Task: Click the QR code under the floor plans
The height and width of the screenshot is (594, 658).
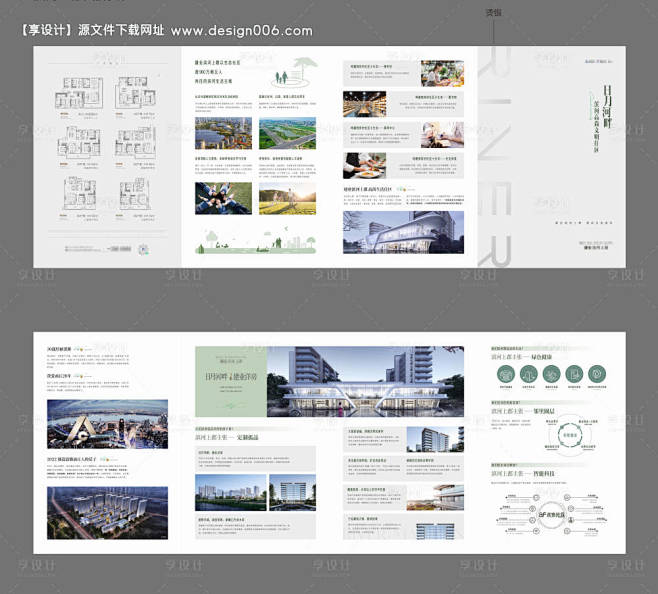Action: click(x=144, y=249)
